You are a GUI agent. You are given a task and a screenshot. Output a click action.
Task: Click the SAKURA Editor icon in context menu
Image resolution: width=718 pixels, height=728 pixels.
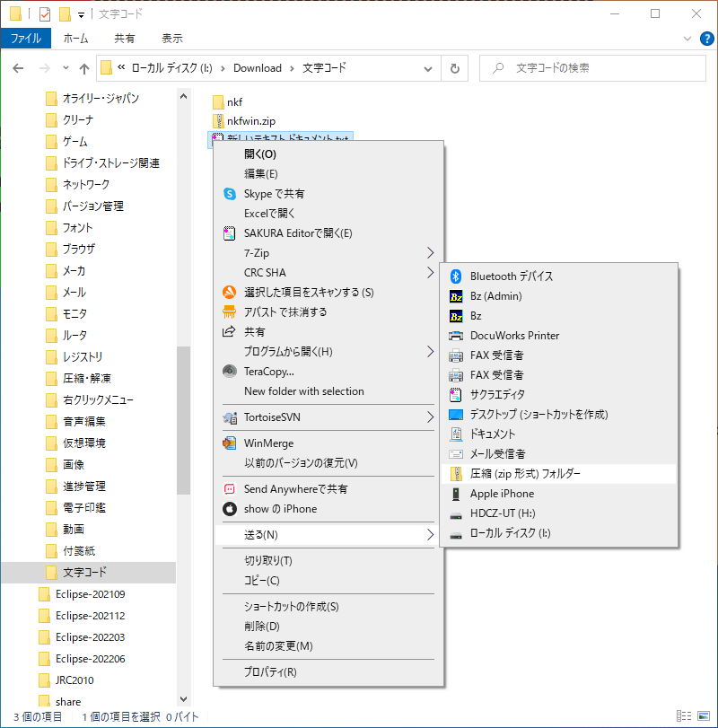tap(229, 233)
